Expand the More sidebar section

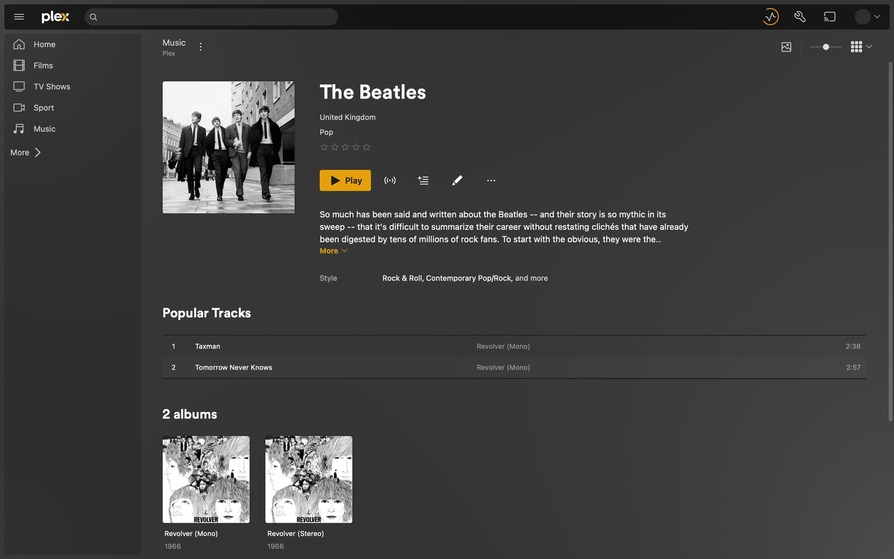click(26, 152)
